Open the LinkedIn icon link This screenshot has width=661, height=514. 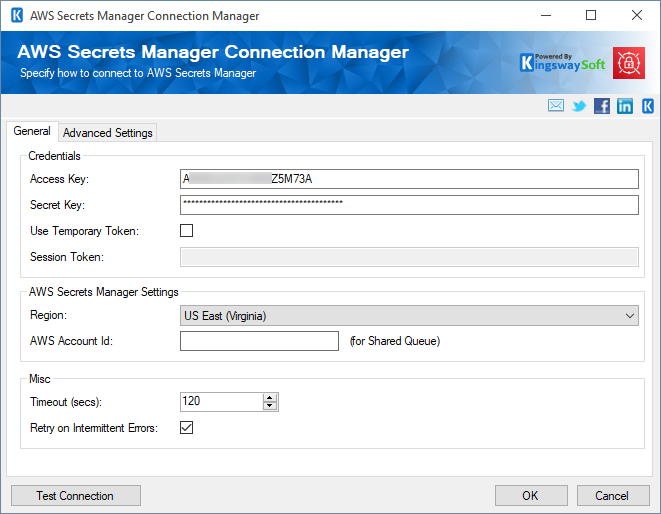624,106
